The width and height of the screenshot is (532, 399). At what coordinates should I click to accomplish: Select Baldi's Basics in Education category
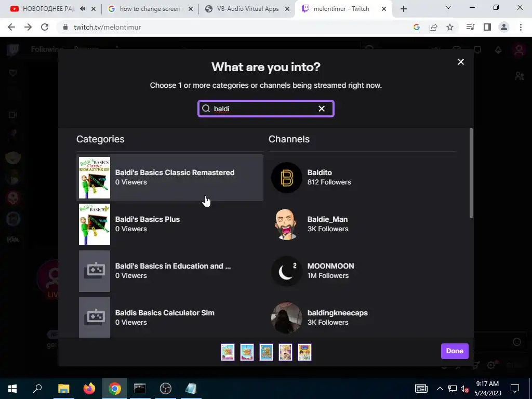[x=170, y=271]
